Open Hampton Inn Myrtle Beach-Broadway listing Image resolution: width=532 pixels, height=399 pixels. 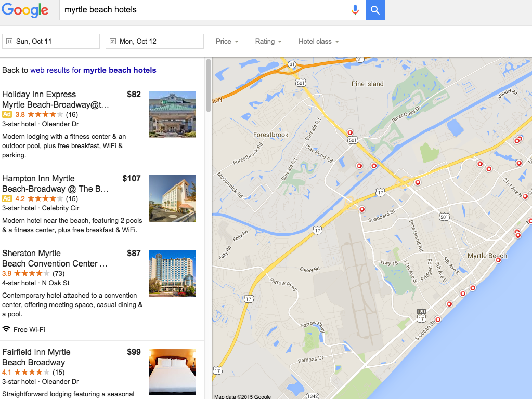click(55, 183)
